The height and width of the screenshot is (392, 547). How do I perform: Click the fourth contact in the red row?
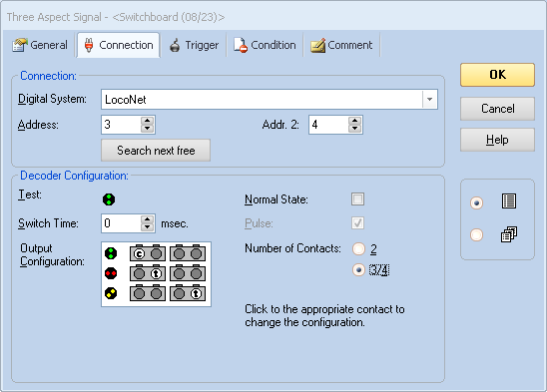pyautogui.click(x=196, y=273)
